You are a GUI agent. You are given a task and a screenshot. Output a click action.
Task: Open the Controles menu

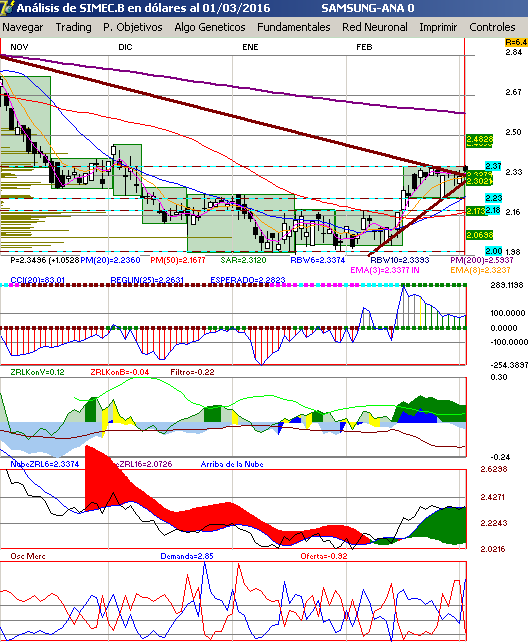[492, 27]
